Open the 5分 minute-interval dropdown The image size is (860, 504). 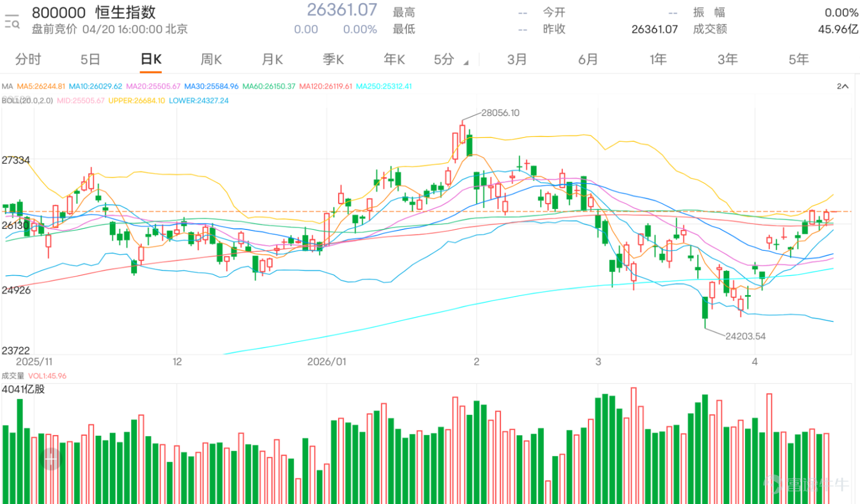tap(450, 60)
